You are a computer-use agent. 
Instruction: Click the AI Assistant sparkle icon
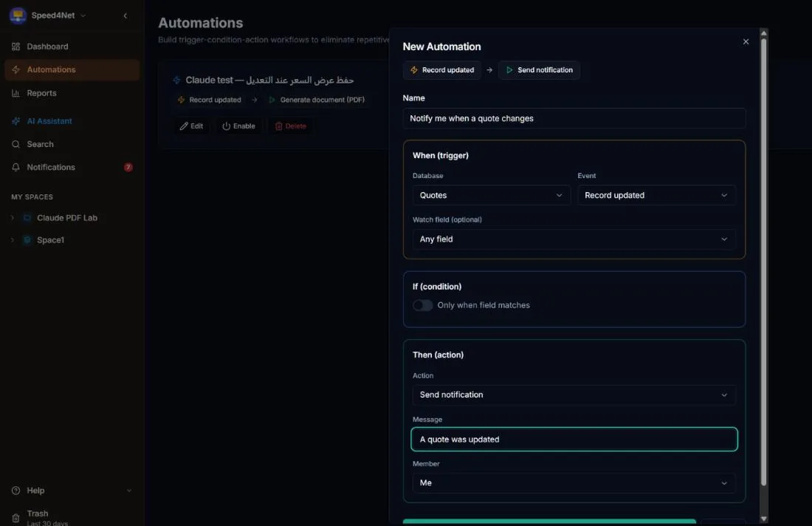tap(16, 121)
